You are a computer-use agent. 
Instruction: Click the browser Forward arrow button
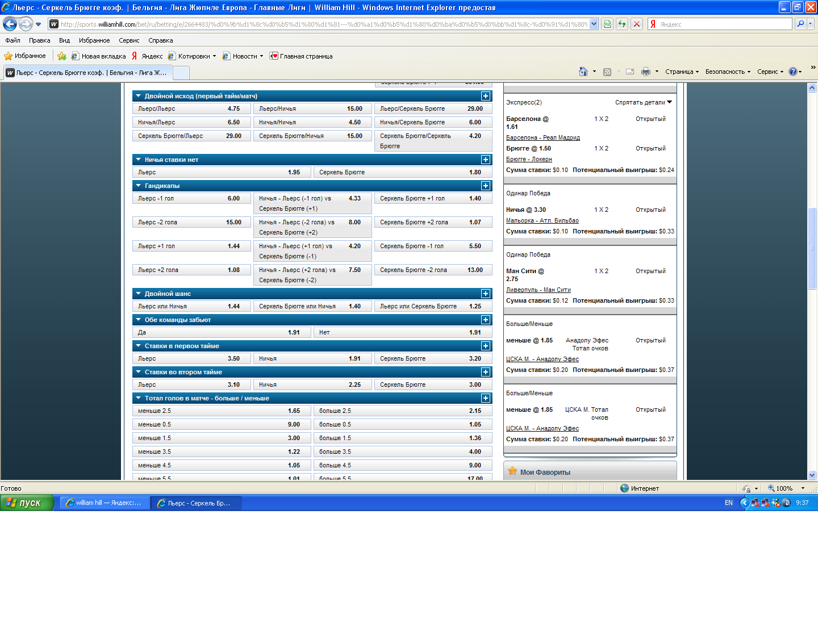click(x=26, y=24)
